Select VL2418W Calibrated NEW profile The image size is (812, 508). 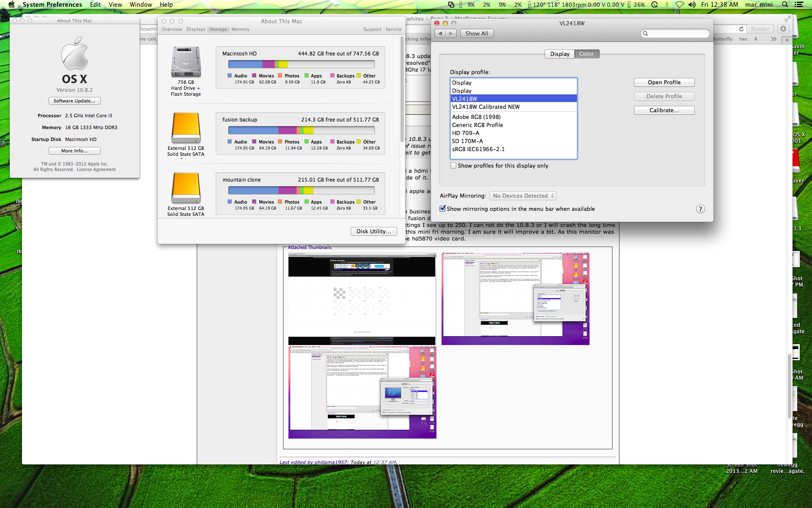pyautogui.click(x=486, y=107)
